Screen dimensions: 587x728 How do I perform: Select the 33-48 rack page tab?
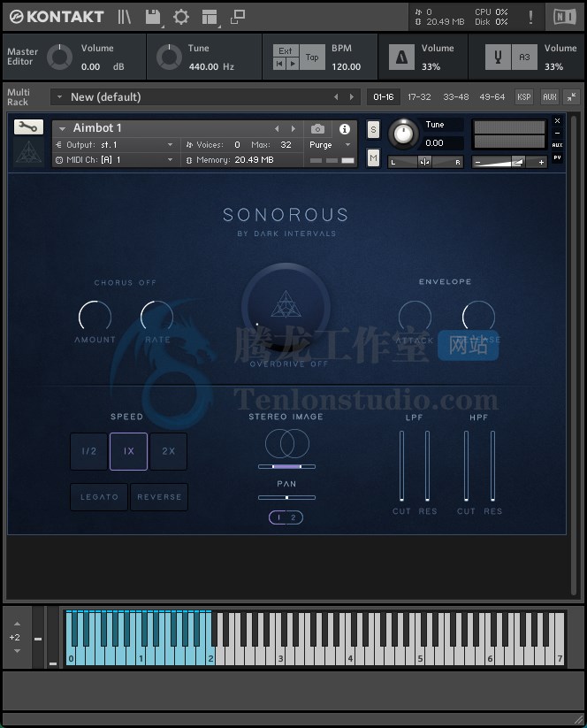click(455, 97)
